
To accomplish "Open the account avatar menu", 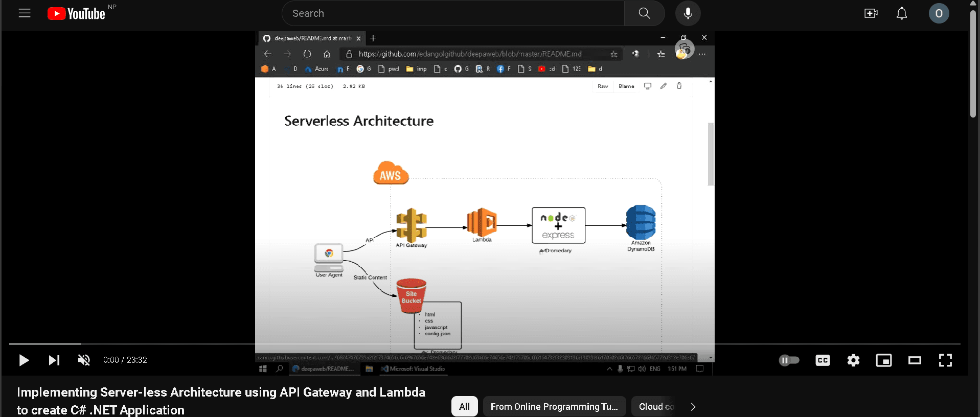I will (939, 13).
